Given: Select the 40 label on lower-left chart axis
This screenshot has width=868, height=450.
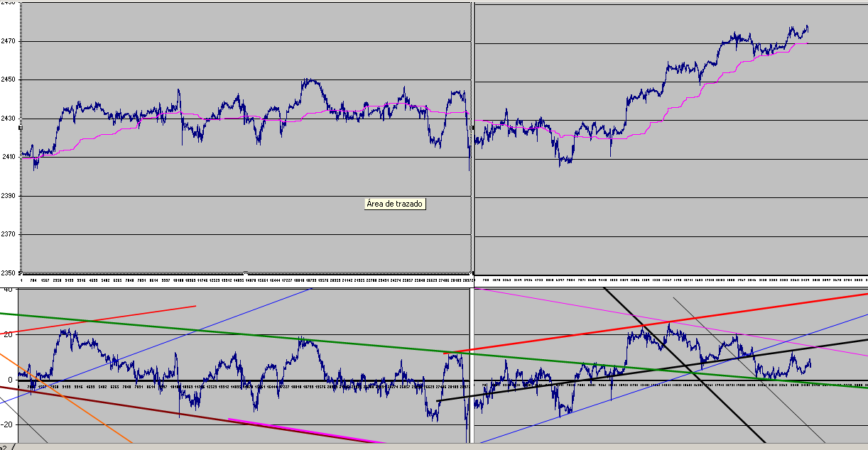Looking at the screenshot, I should (9, 290).
